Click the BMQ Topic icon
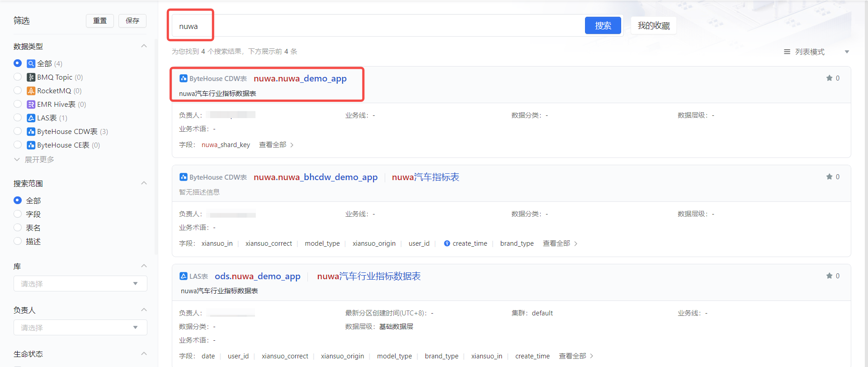Viewport: 868px width, 367px height. point(31,77)
